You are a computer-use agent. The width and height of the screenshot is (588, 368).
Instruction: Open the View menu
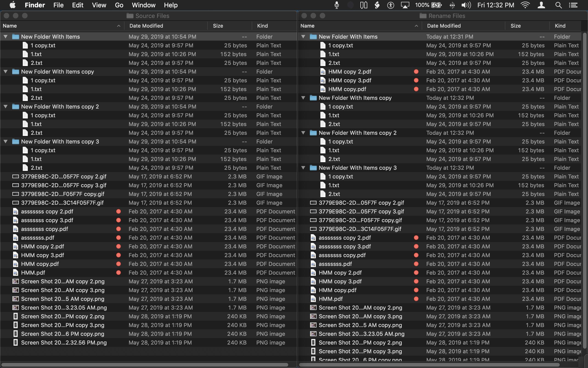pos(99,5)
